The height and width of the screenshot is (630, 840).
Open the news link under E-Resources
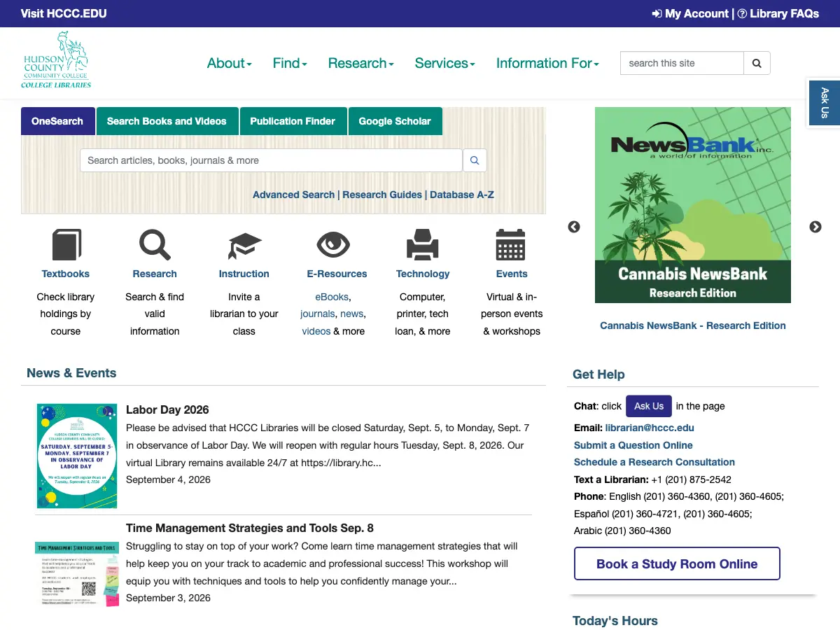(x=352, y=314)
